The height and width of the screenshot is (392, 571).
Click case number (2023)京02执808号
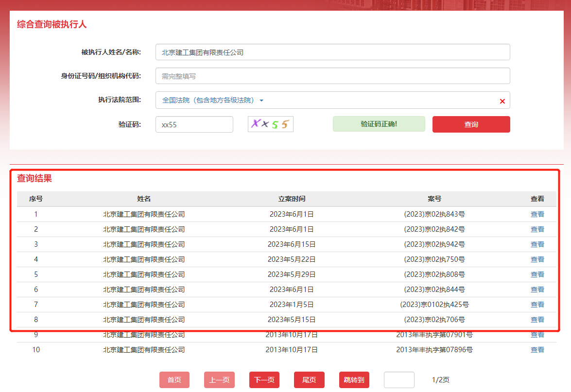pyautogui.click(x=434, y=274)
